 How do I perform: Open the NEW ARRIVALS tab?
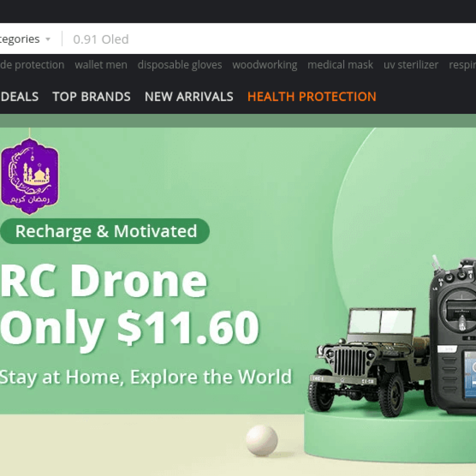pyautogui.click(x=189, y=97)
